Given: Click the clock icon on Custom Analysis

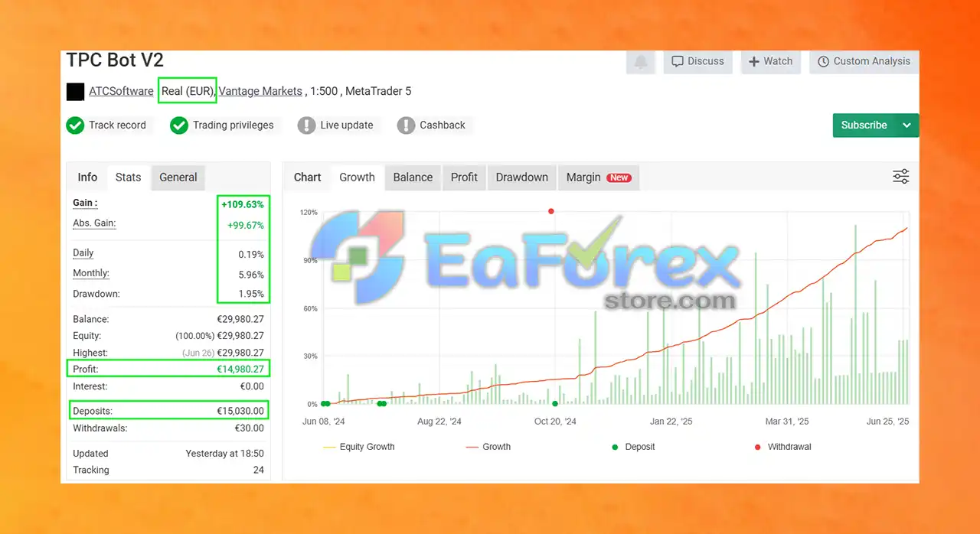Looking at the screenshot, I should coord(824,61).
